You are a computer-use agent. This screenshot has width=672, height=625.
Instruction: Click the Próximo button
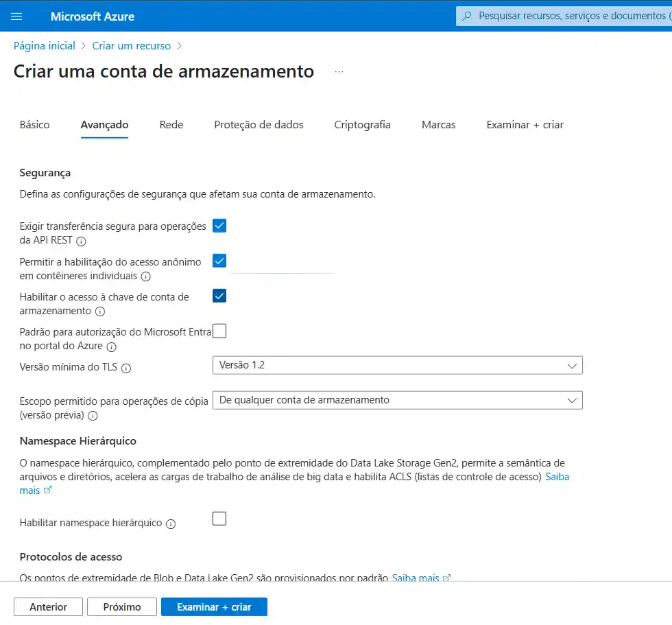click(x=122, y=606)
